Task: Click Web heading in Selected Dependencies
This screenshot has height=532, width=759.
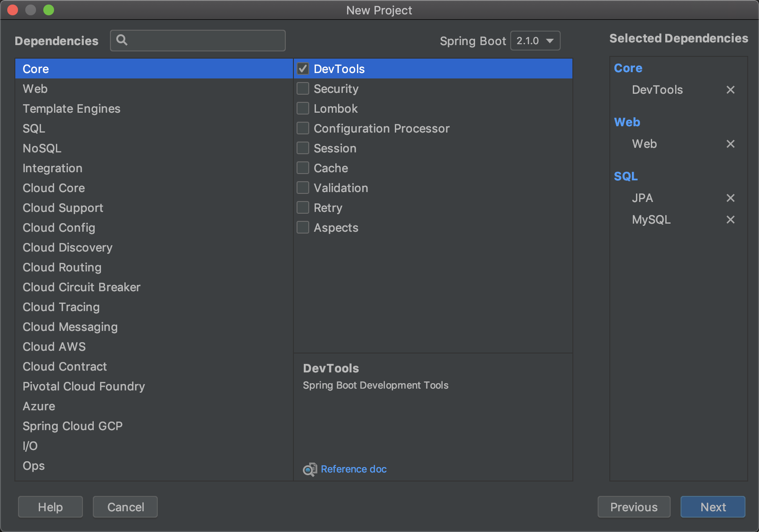Action: coord(627,122)
